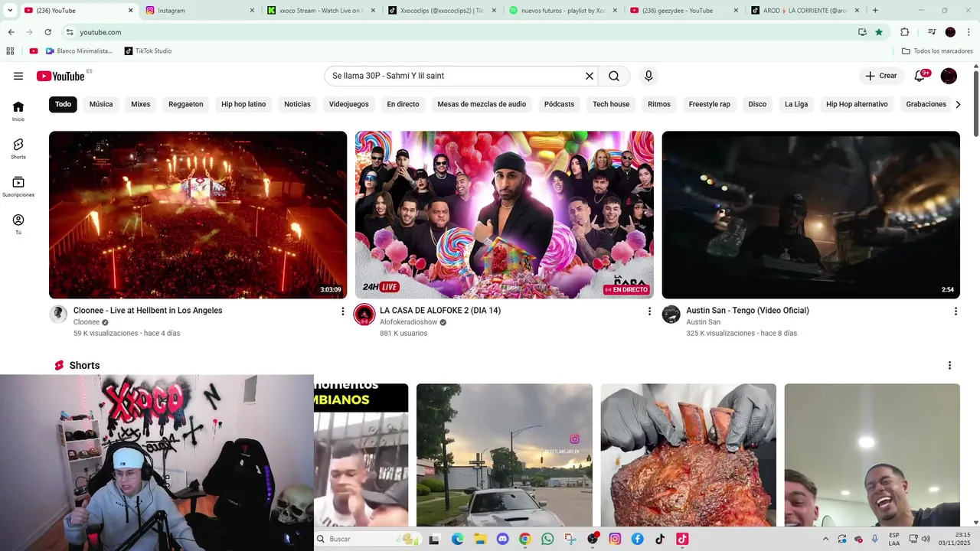Screen dimensions: 980x551
Task: Click the magnifier search button
Action: (x=614, y=76)
